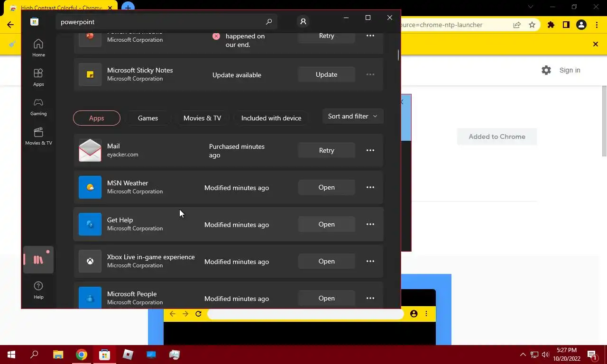This screenshot has width=607, height=364.
Task: Retry the failed PowerPoint Mobile download
Action: point(327,36)
